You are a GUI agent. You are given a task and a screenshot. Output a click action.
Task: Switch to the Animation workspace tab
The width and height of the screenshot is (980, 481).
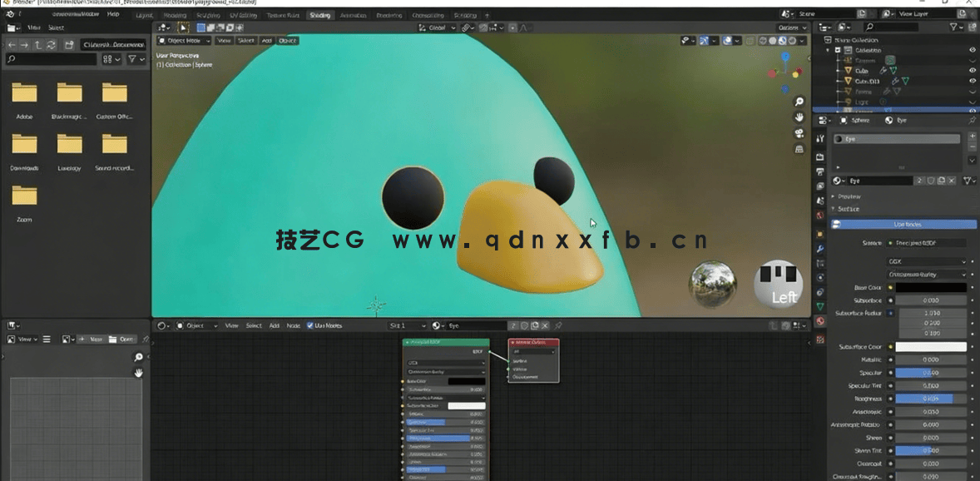[x=354, y=15]
